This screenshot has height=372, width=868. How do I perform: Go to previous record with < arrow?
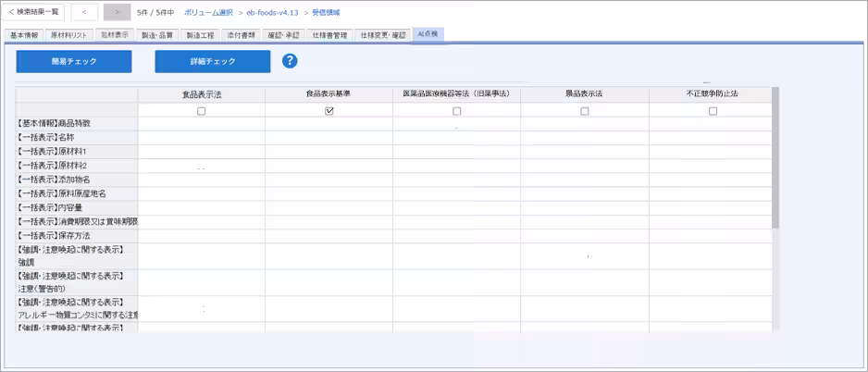coord(84,12)
